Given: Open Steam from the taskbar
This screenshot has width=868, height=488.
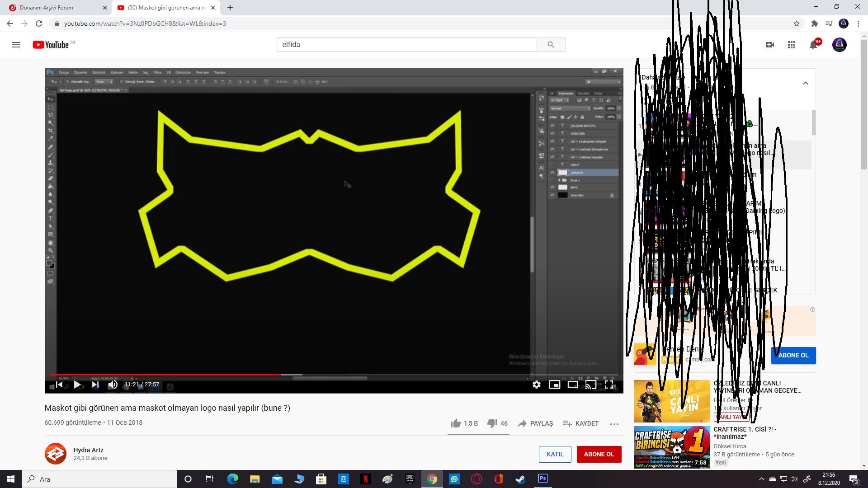Looking at the screenshot, I should coord(521,479).
